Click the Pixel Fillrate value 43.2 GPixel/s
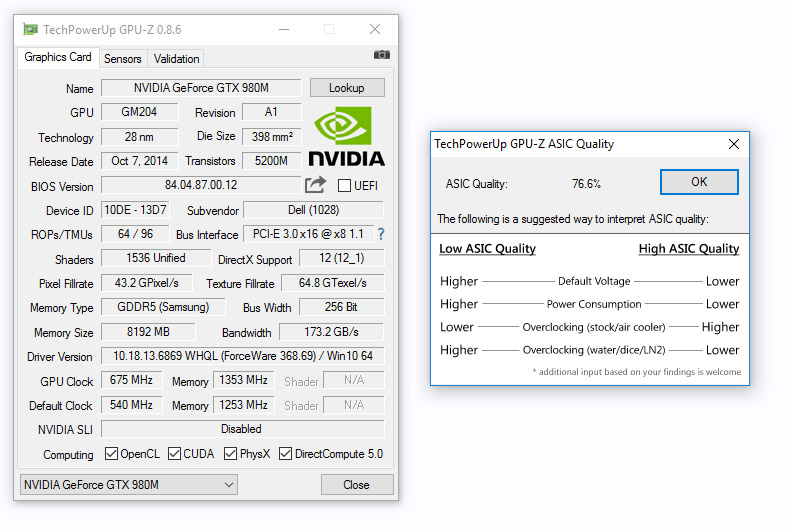791x530 pixels. 146,282
